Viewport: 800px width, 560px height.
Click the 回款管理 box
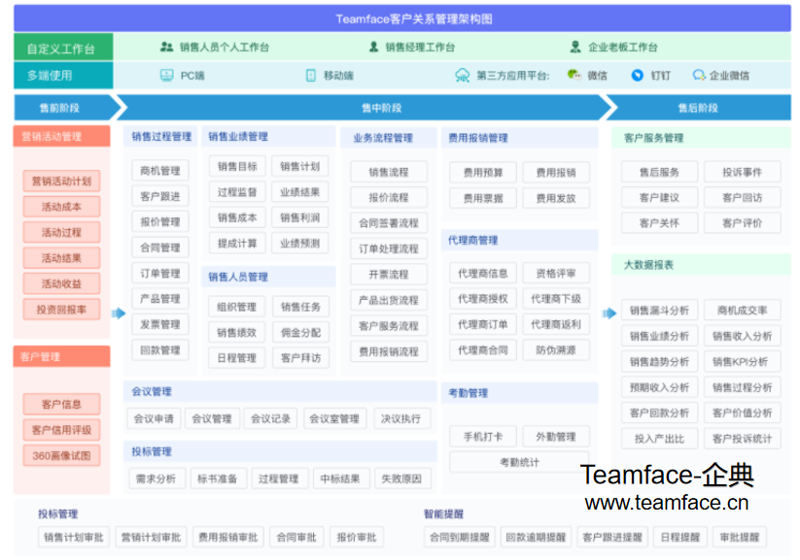coord(160,350)
